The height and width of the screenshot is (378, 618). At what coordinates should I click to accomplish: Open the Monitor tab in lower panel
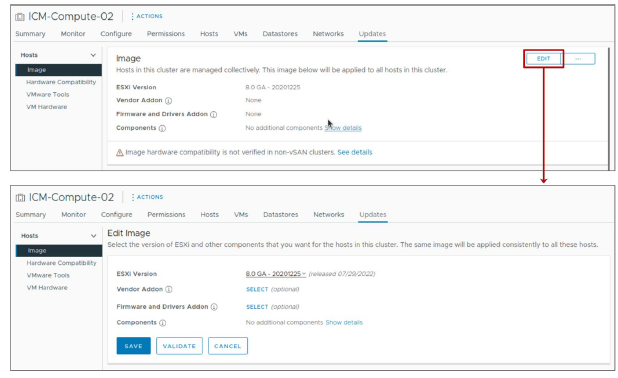pos(74,215)
